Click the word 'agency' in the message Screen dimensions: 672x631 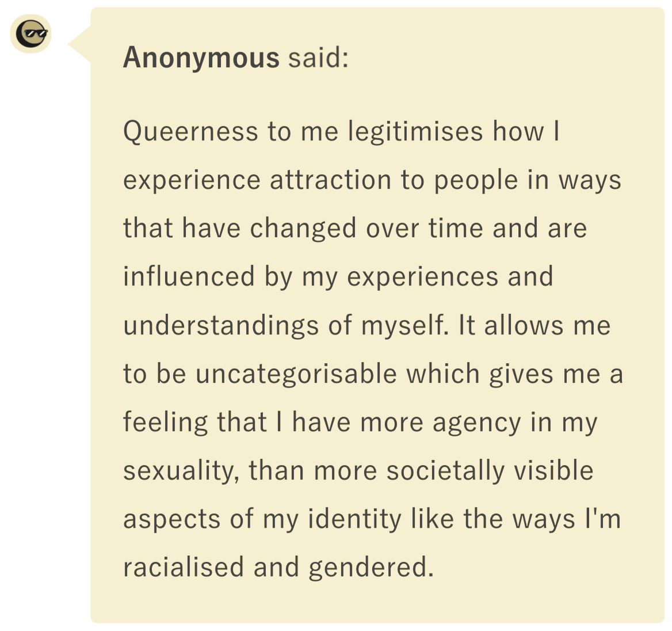click(476, 423)
